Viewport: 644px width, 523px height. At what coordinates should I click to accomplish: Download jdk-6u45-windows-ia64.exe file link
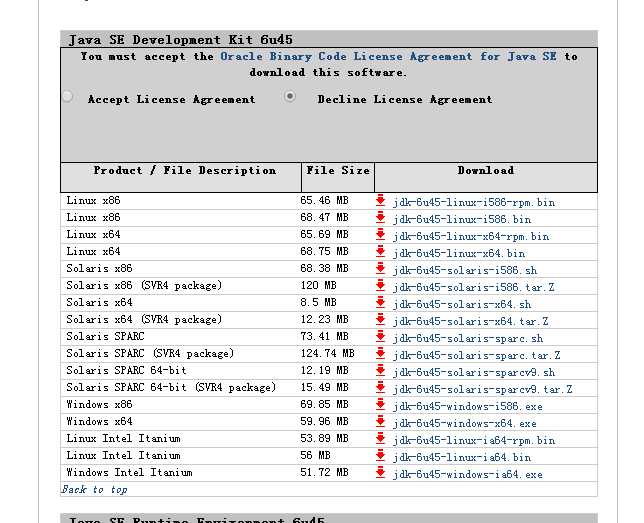(468, 474)
